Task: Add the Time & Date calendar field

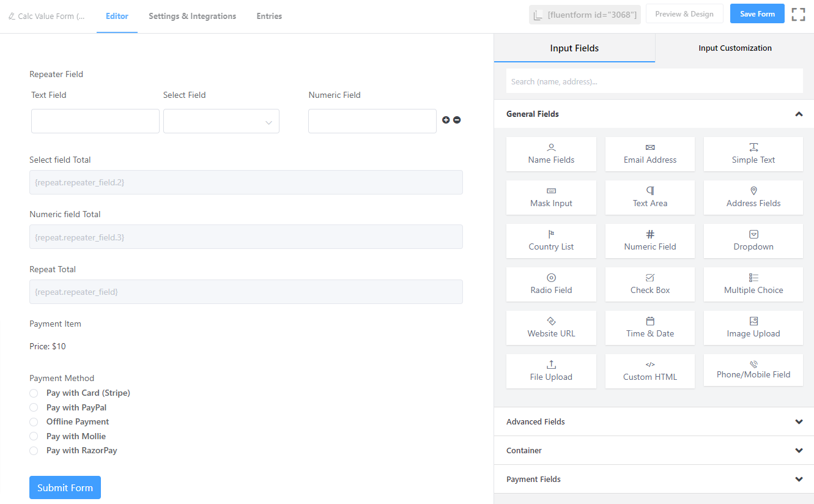Action: click(649, 327)
